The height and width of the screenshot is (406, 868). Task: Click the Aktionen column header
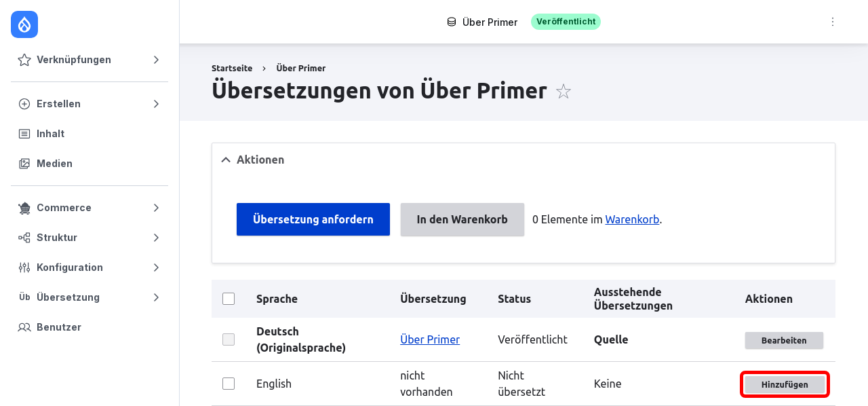[x=769, y=299]
